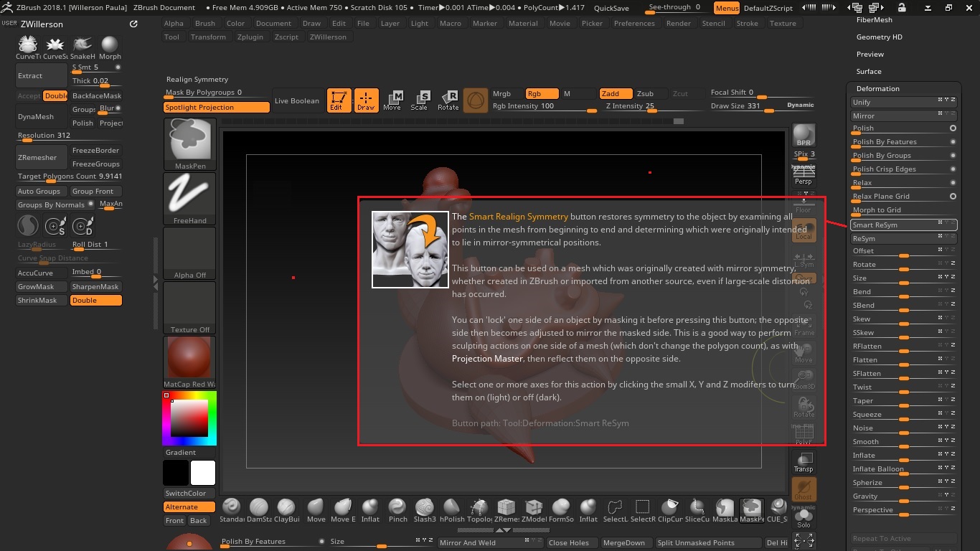980x551 pixels.
Task: Switch to Rotate mode
Action: coord(448,100)
